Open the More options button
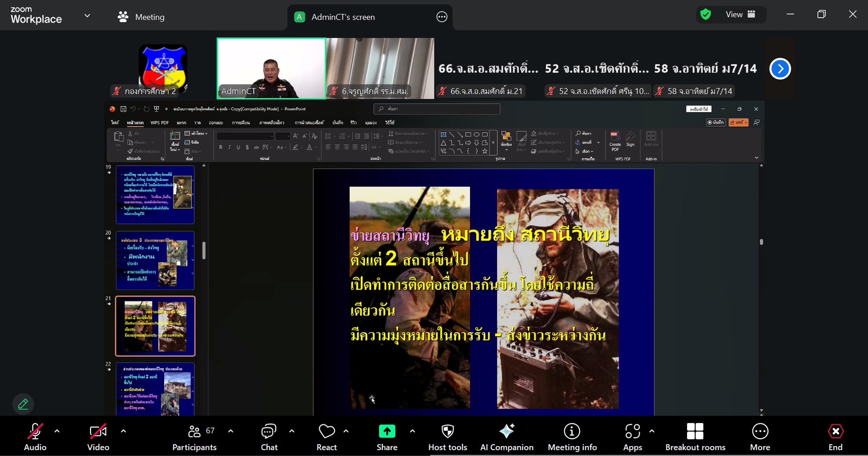Viewport: 868px width, 456px height. click(x=760, y=437)
